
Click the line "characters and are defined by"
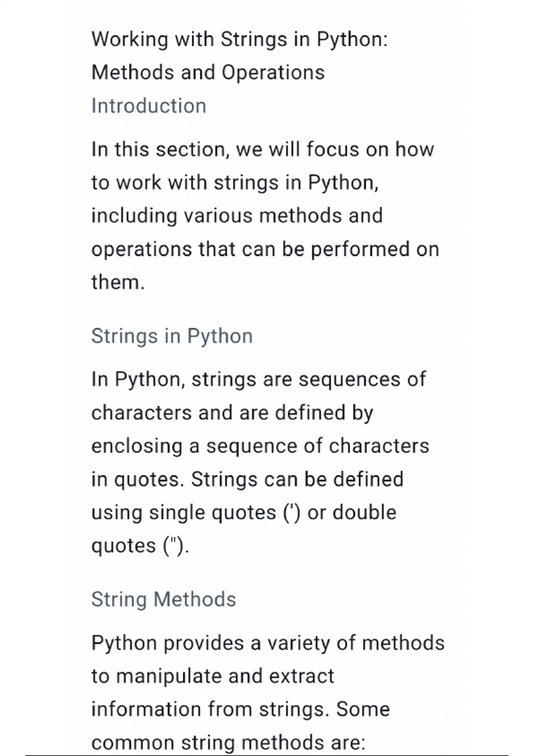pyautogui.click(x=232, y=413)
